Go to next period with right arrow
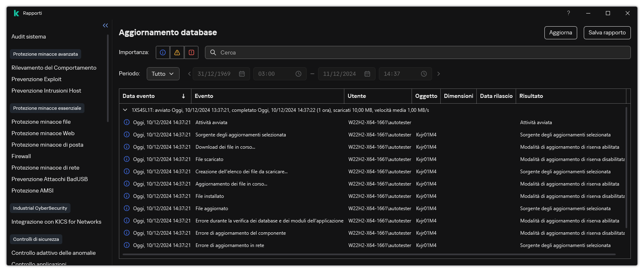 [x=439, y=74]
